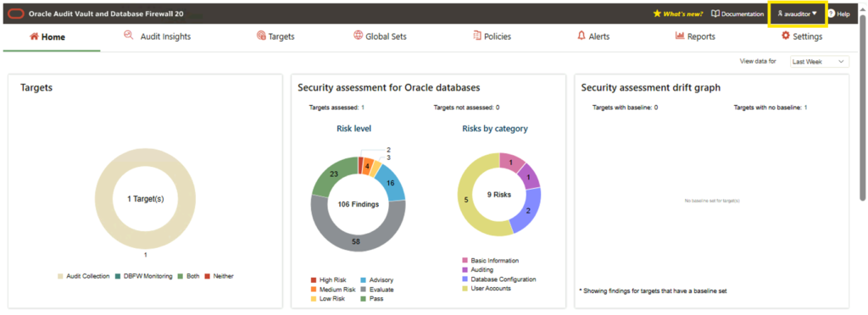
Task: Go to the Targets tab
Action: (x=275, y=37)
